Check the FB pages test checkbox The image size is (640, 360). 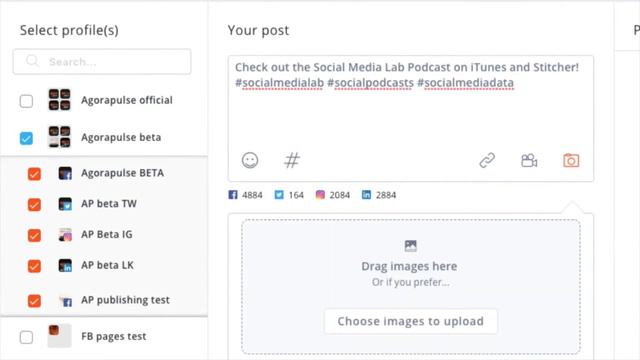coord(27,337)
